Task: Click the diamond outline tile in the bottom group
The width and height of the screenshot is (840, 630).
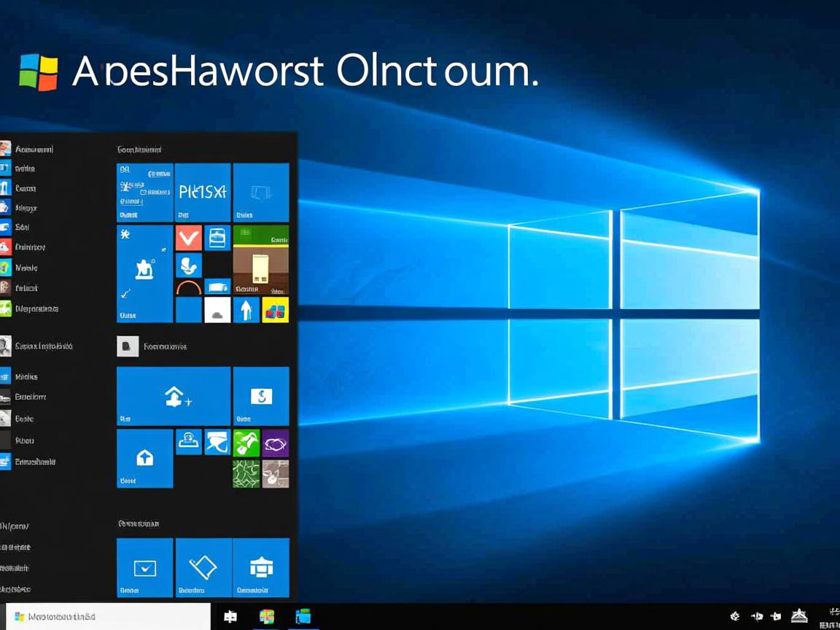Action: tap(204, 567)
